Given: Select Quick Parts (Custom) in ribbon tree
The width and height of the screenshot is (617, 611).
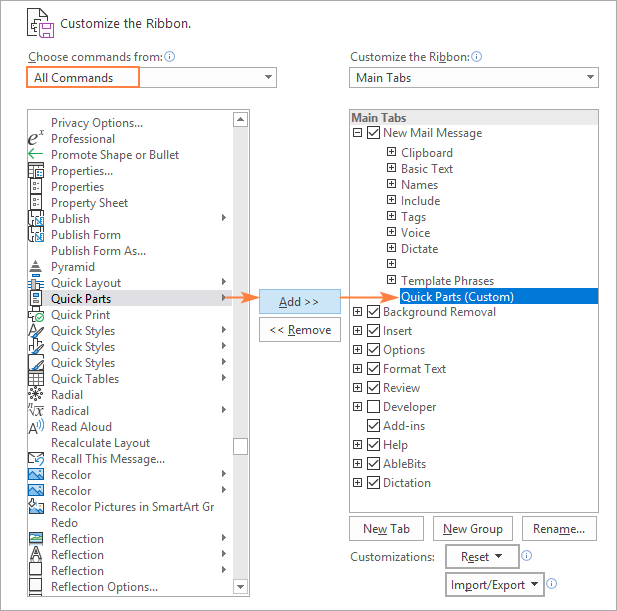Looking at the screenshot, I should (457, 297).
